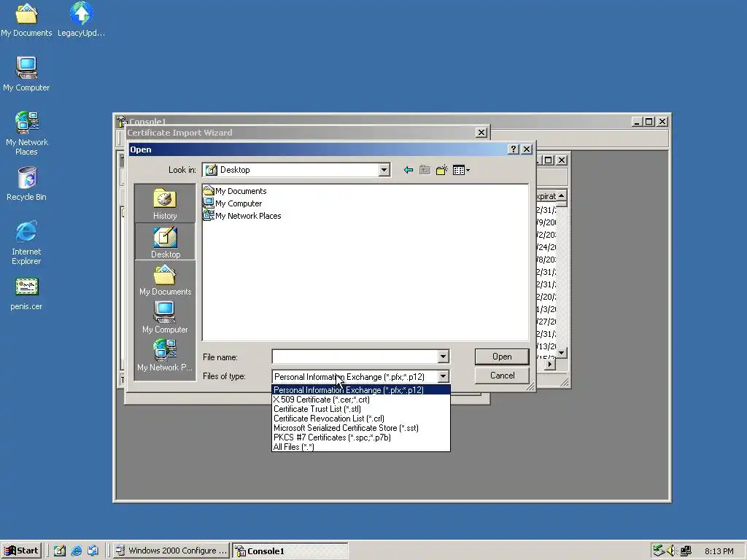Choose PKCS #7 Certificates (*.spc;*.p7b) option

click(360, 437)
